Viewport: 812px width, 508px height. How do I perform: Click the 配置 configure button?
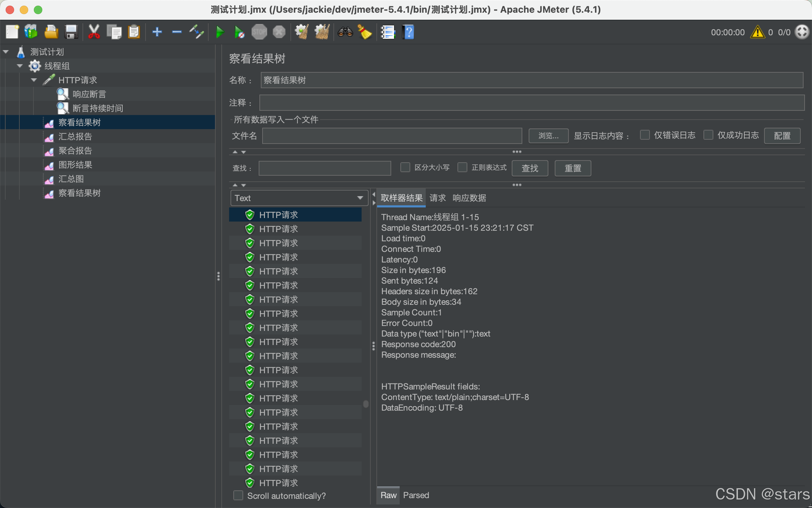click(x=782, y=136)
